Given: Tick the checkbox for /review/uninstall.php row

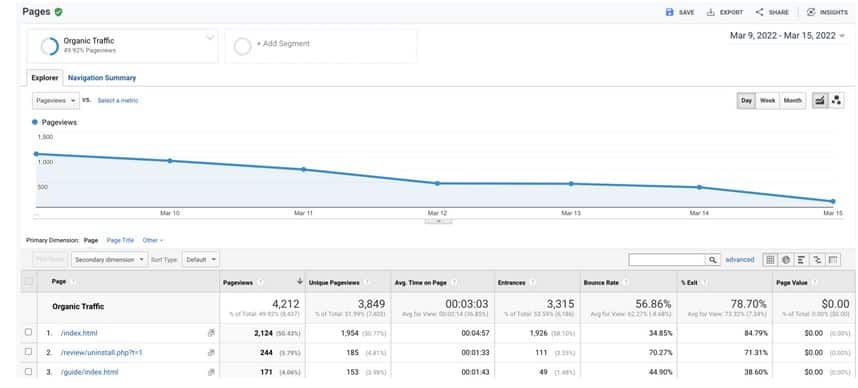Looking at the screenshot, I should click(x=28, y=352).
